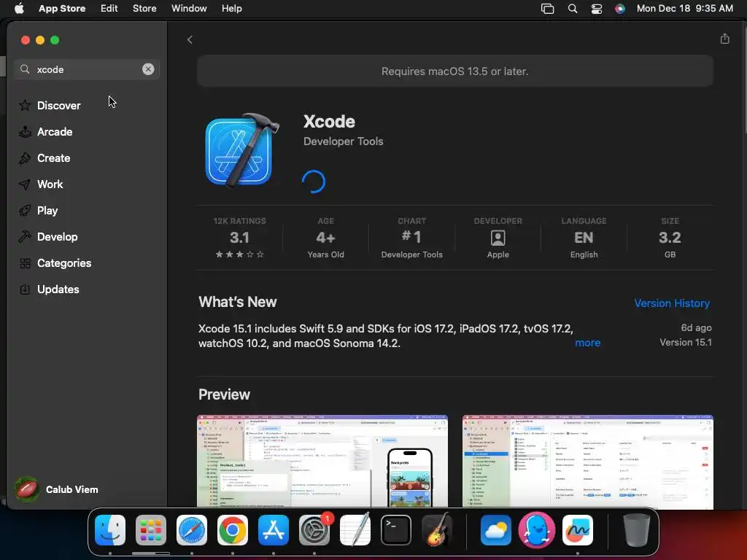The image size is (747, 560).
Task: Open the Window menu
Action: [x=189, y=8]
